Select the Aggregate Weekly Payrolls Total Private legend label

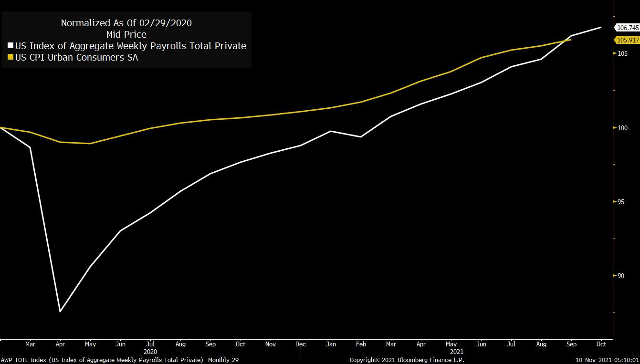point(131,46)
